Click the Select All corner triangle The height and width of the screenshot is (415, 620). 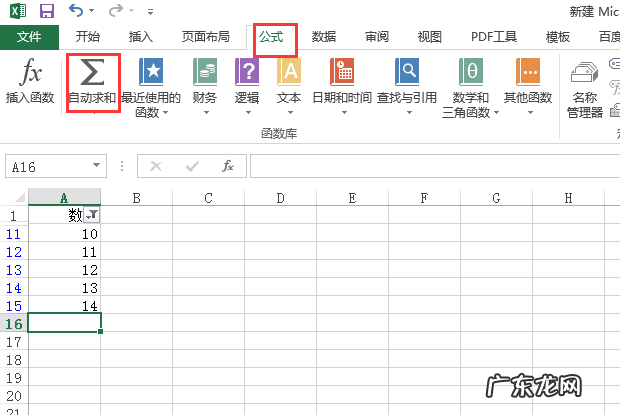coord(19,197)
